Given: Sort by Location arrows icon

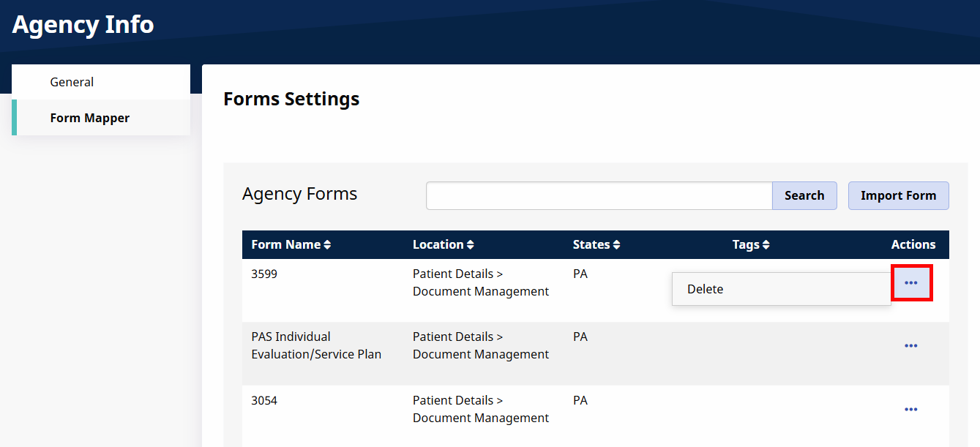Looking at the screenshot, I should pos(471,245).
